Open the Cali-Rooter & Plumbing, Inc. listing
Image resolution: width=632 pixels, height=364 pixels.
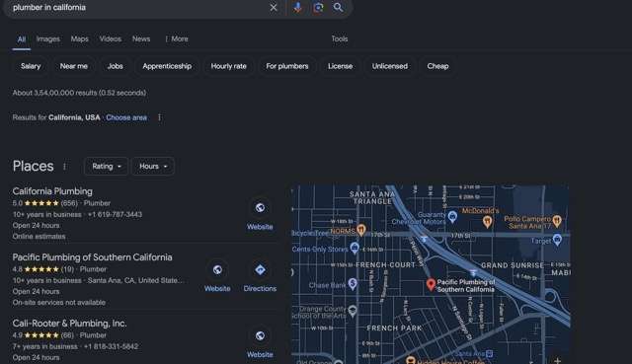(x=69, y=324)
